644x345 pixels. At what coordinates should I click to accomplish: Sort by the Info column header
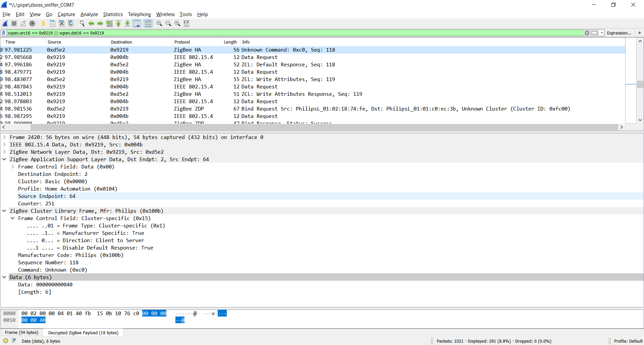point(433,42)
